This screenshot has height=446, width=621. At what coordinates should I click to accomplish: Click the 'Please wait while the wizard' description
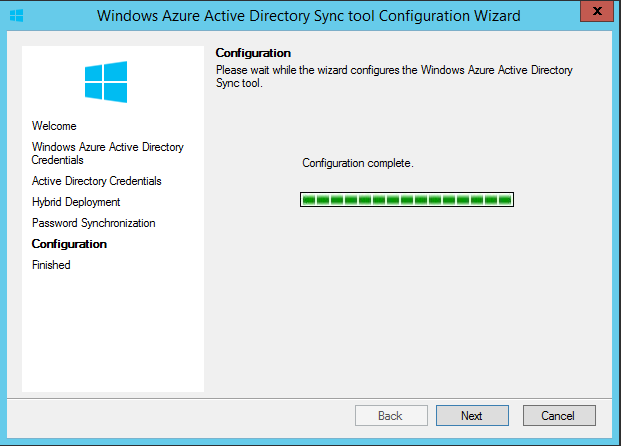click(x=394, y=76)
